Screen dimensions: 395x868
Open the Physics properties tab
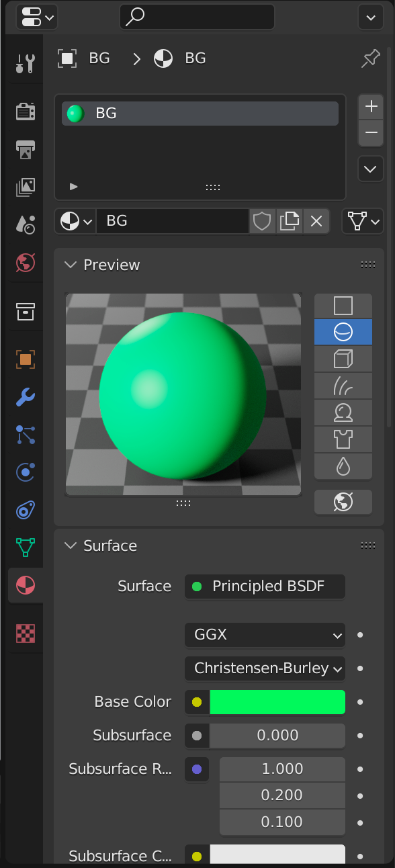coord(25,472)
